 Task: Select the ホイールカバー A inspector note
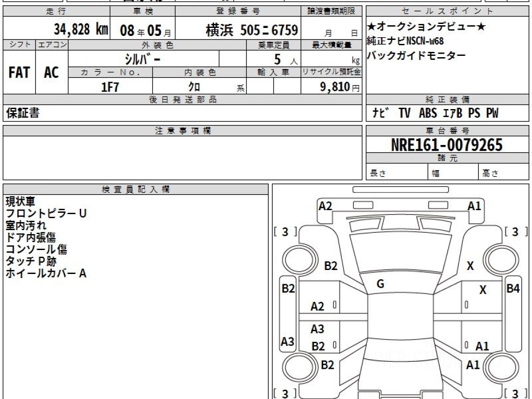pos(46,274)
